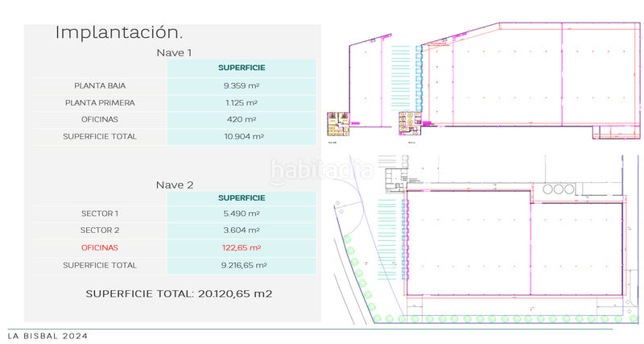Select the Nave 2 table heading

click(x=174, y=184)
